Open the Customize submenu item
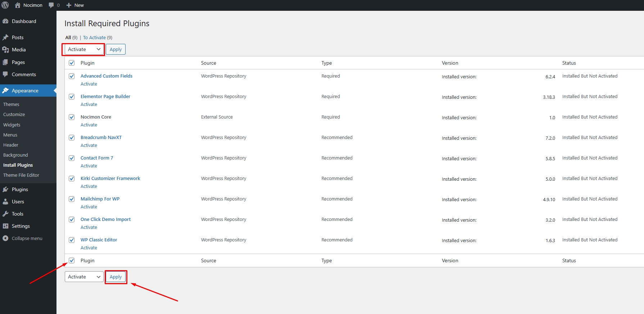Screen dimensions: 644x314 14,114
